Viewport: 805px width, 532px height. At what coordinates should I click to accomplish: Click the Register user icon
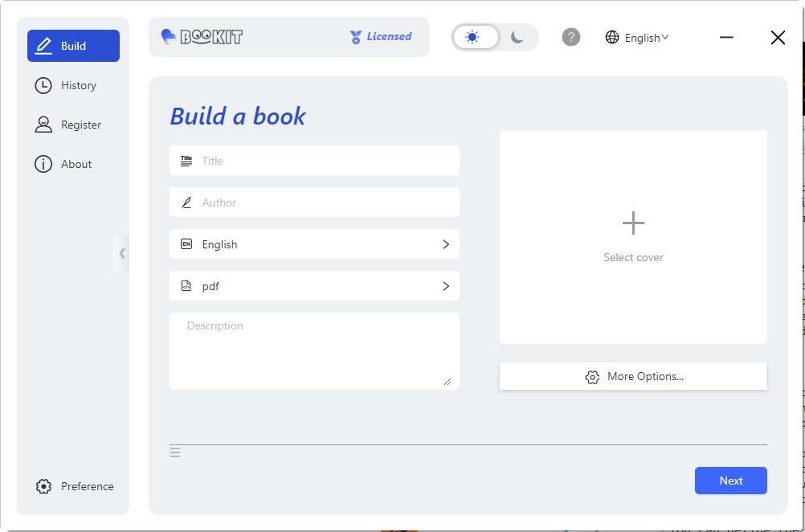point(43,125)
